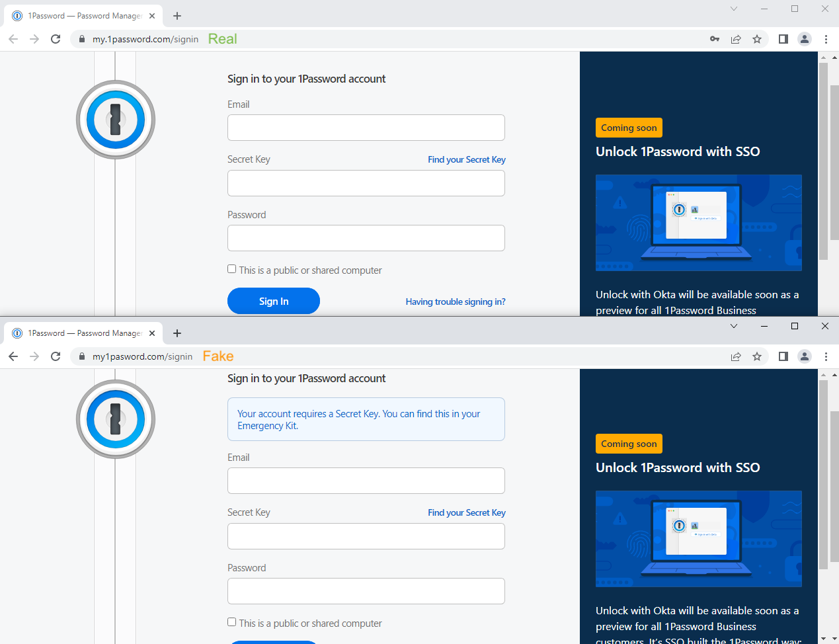
Task: Click "Unlock 1Password with SSO" heading in top window
Action: point(678,151)
